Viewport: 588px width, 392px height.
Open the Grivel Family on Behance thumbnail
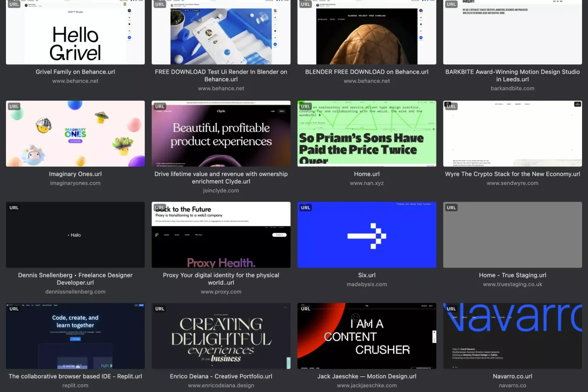75,32
